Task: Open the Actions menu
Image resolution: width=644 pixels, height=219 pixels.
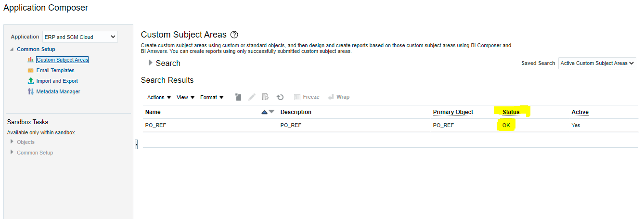Action: [x=159, y=97]
